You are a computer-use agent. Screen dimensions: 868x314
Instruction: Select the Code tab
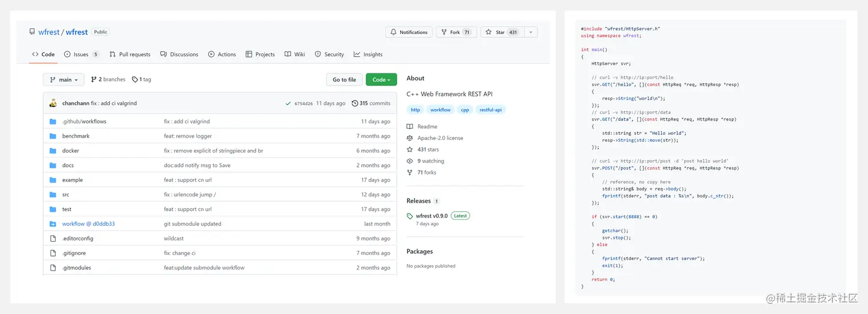(x=44, y=55)
